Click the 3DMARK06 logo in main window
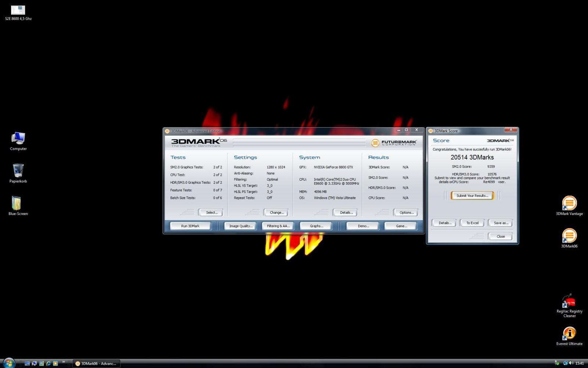Image resolution: width=588 pixels, height=368 pixels. pos(199,142)
